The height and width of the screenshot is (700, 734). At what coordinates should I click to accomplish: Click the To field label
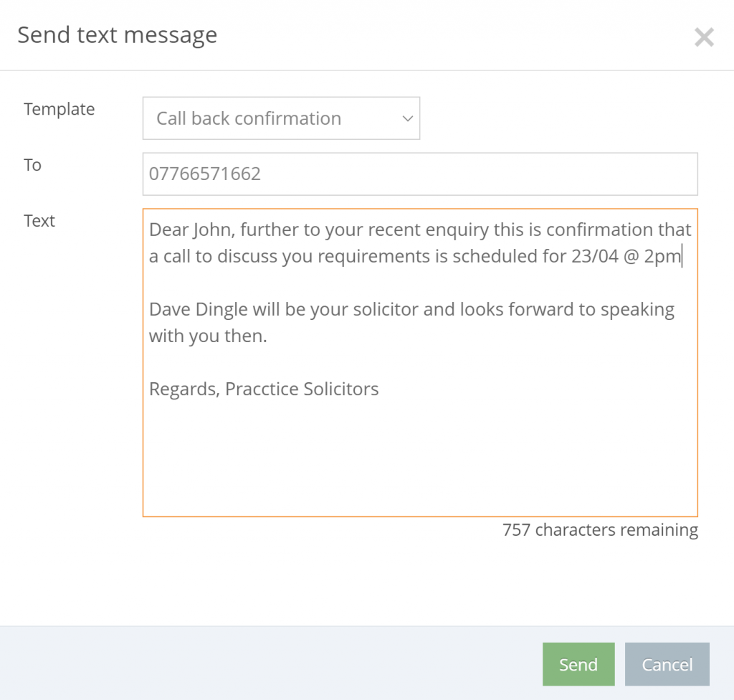[x=33, y=165]
